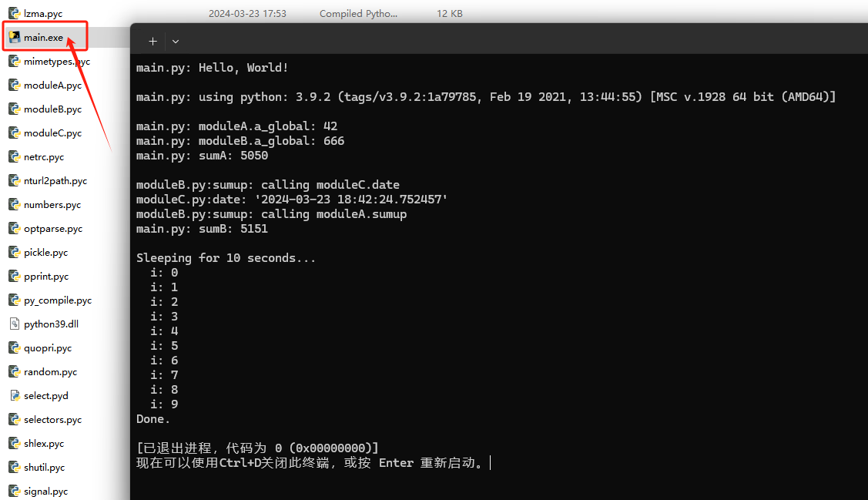Select the select.pyd file name

(46, 395)
